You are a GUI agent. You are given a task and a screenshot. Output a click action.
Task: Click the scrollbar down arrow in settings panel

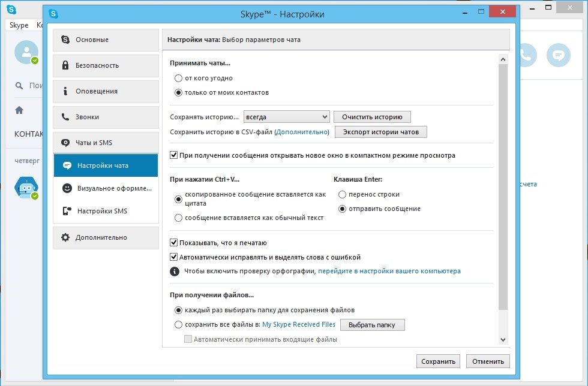503,340
